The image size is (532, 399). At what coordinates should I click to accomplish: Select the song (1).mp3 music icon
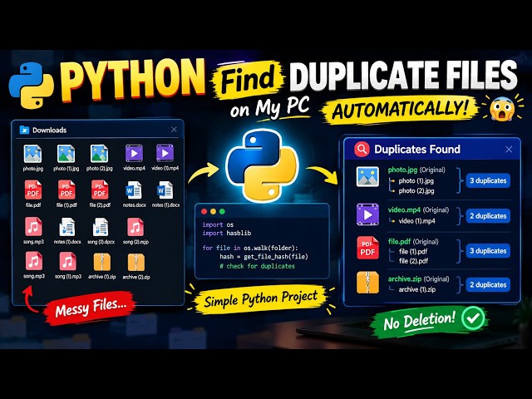[x=67, y=261]
